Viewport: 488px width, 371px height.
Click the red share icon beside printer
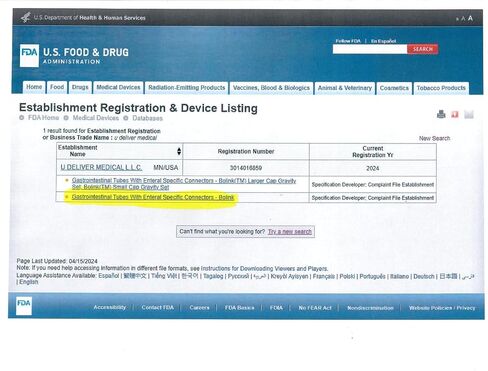click(x=455, y=114)
